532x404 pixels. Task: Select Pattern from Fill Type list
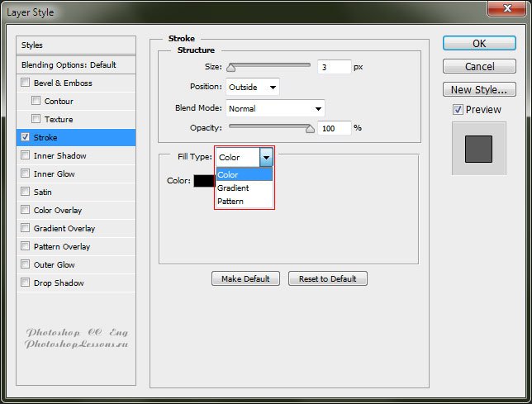click(x=230, y=201)
